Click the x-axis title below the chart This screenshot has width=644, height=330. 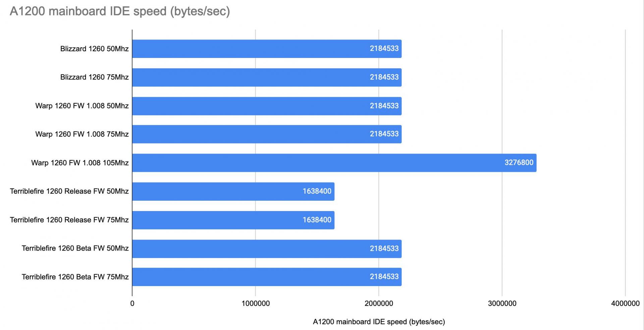(x=379, y=322)
